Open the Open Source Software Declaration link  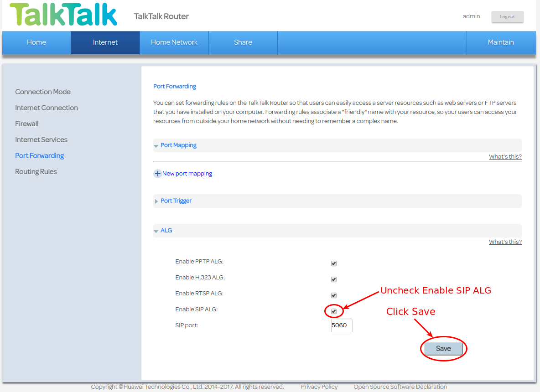[400, 387]
